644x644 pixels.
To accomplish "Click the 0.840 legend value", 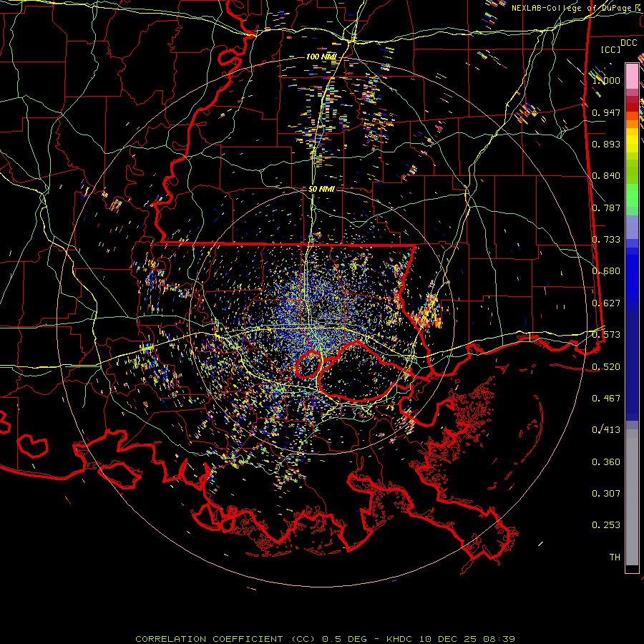I will 606,176.
